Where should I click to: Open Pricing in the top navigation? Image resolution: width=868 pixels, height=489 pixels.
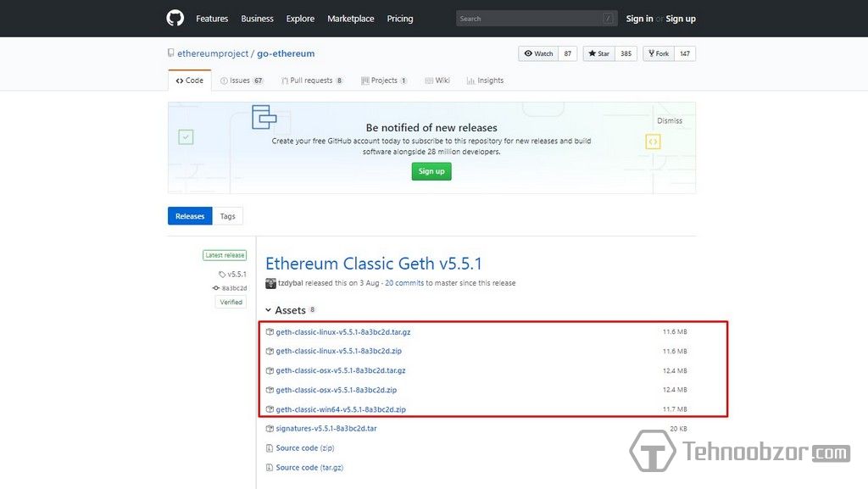click(400, 19)
